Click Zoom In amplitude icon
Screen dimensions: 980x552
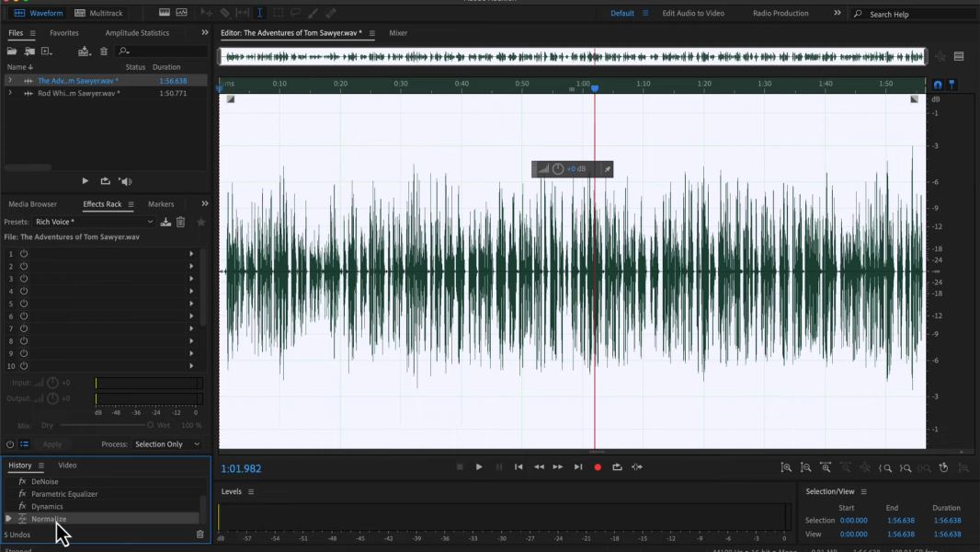(x=786, y=467)
